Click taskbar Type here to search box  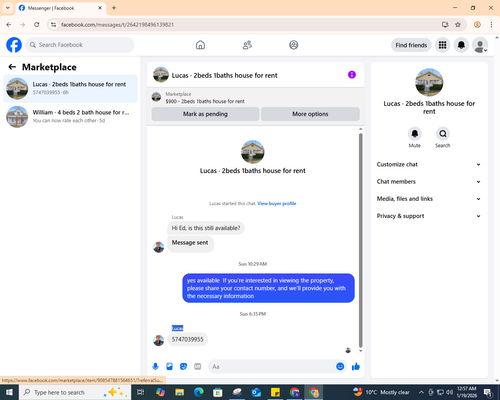[x=75, y=392]
